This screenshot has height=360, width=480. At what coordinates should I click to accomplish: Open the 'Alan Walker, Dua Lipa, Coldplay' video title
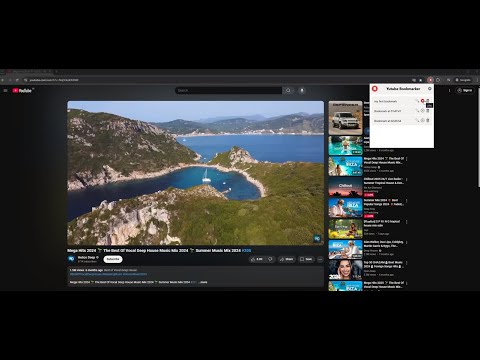pos(384,244)
